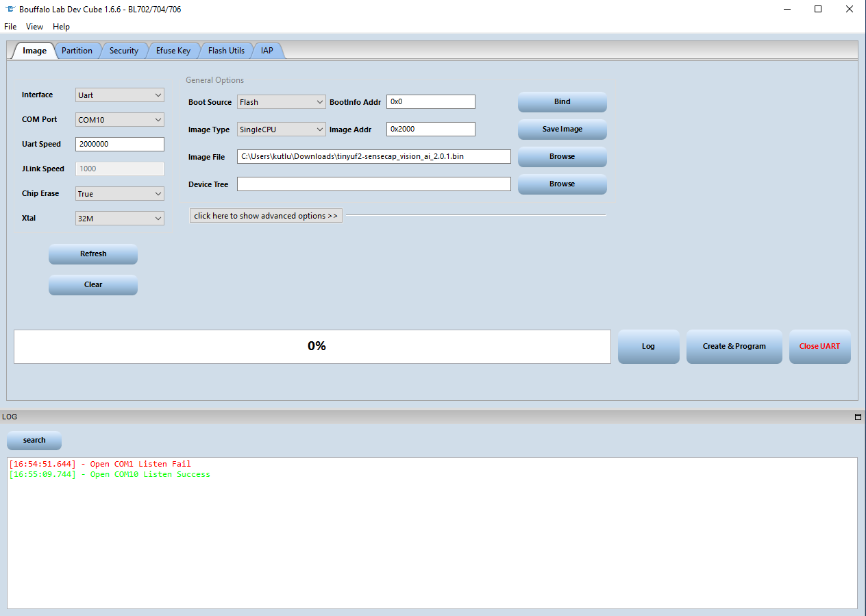Click Close UART to disconnect
Image resolution: width=866 pixels, height=616 pixels.
pyautogui.click(x=819, y=346)
